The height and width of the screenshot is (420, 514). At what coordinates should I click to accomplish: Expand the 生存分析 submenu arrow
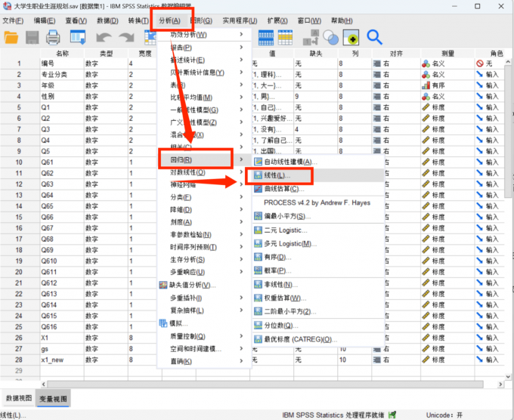pyautogui.click(x=241, y=259)
